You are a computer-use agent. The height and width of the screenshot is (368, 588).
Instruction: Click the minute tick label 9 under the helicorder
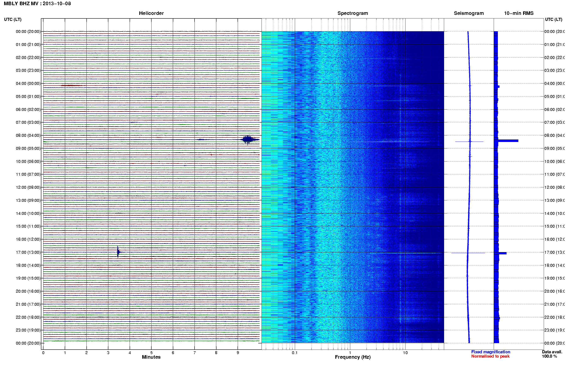238,353
